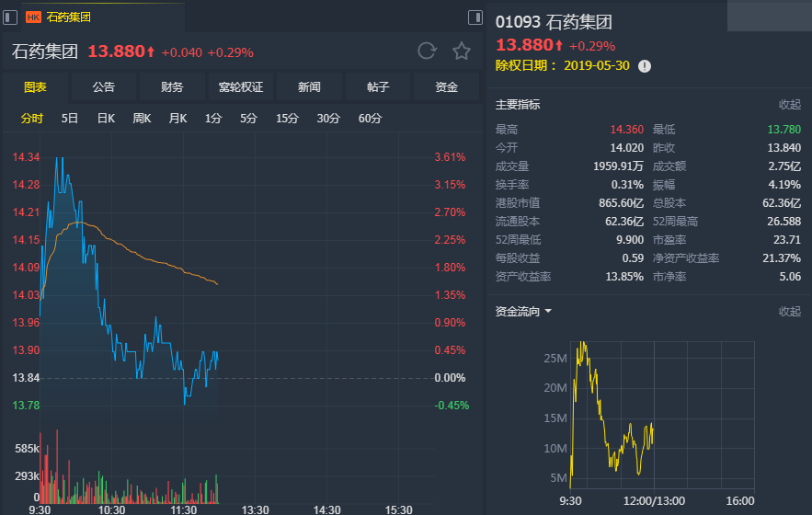Screen dimensions: 812x515
Task: Click the 港股市值 value 865.60亿
Action: (622, 203)
